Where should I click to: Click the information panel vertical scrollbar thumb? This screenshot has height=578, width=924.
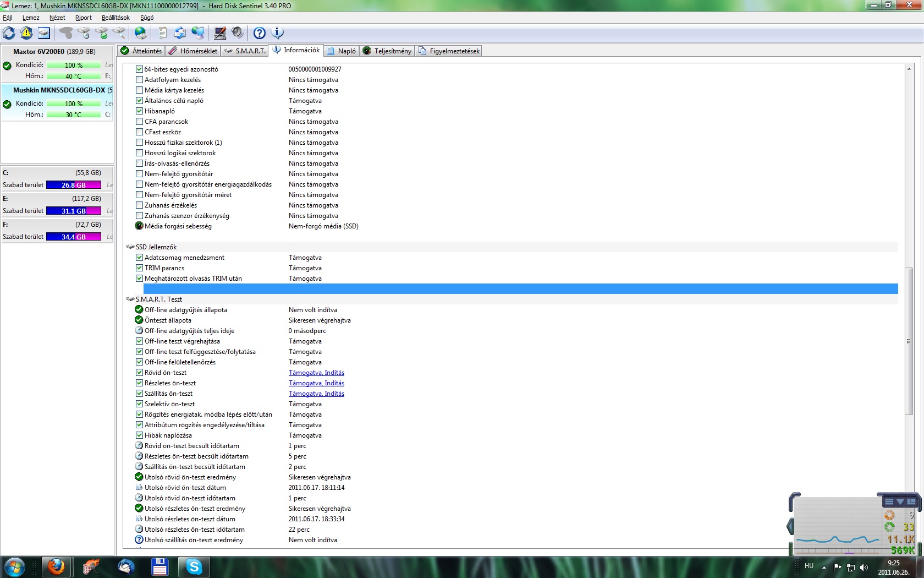(909, 341)
